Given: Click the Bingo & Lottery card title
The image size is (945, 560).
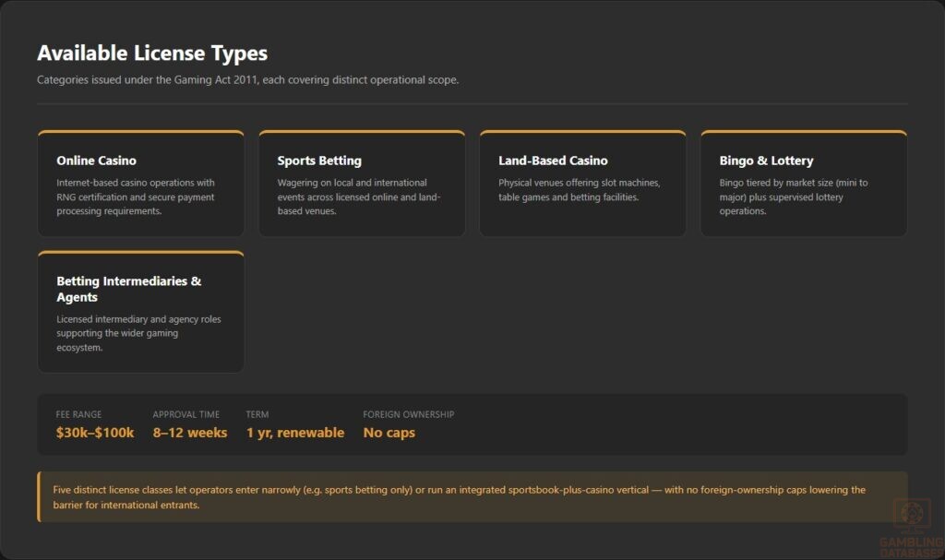Looking at the screenshot, I should click(x=766, y=161).
